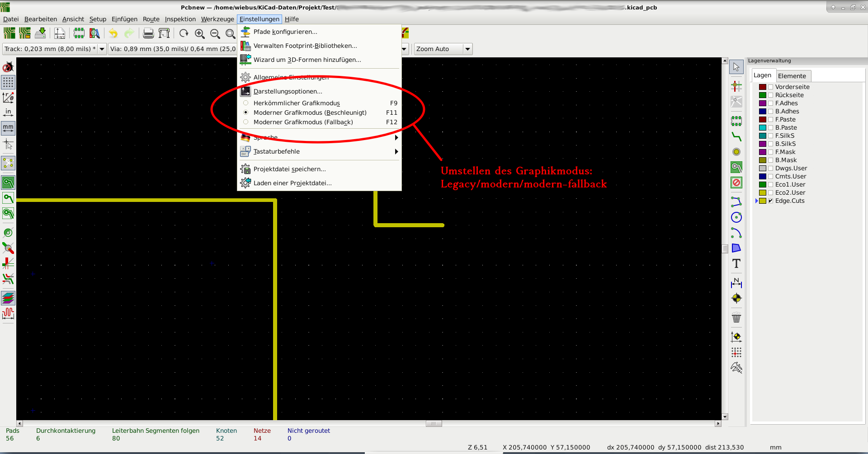868x454 pixels.
Task: Toggle Dwgs.User layer visibility checkbox
Action: point(770,168)
